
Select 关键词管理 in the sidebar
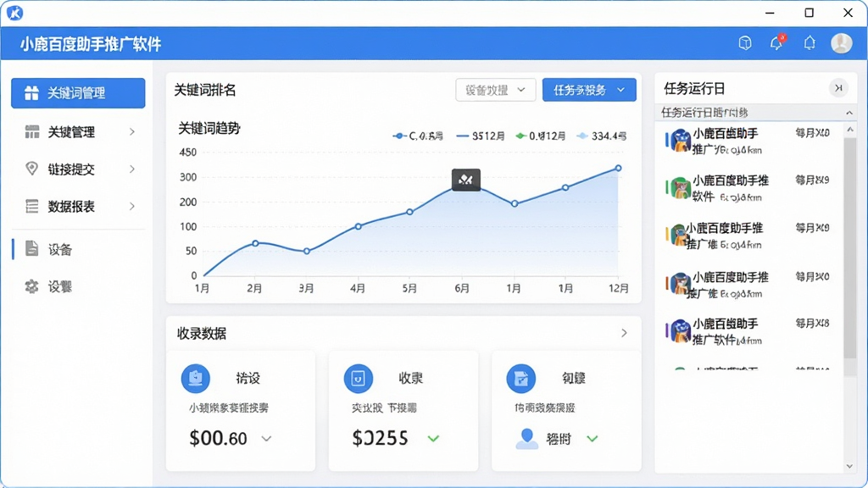[x=78, y=93]
